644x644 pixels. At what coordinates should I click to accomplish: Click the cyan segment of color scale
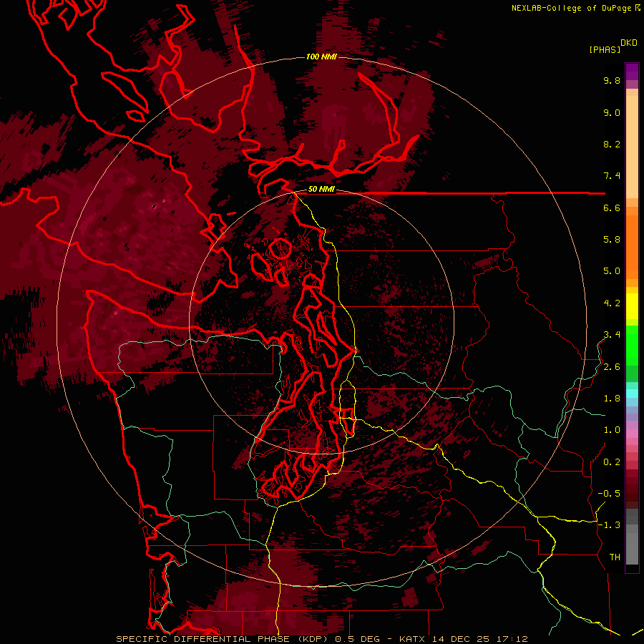pyautogui.click(x=632, y=394)
